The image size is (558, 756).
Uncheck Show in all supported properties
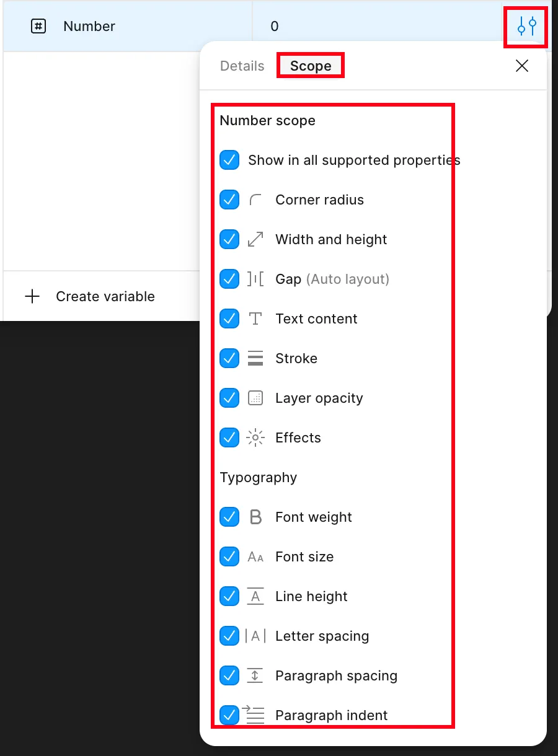tap(229, 160)
